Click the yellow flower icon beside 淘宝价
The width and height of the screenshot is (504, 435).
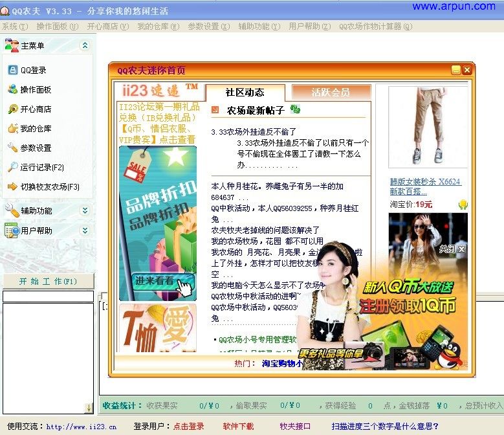[463, 204]
